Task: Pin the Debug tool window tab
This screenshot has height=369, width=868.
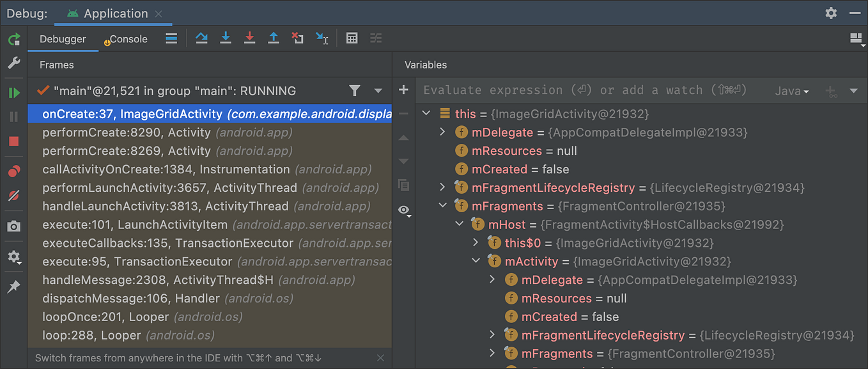Action: (x=13, y=287)
